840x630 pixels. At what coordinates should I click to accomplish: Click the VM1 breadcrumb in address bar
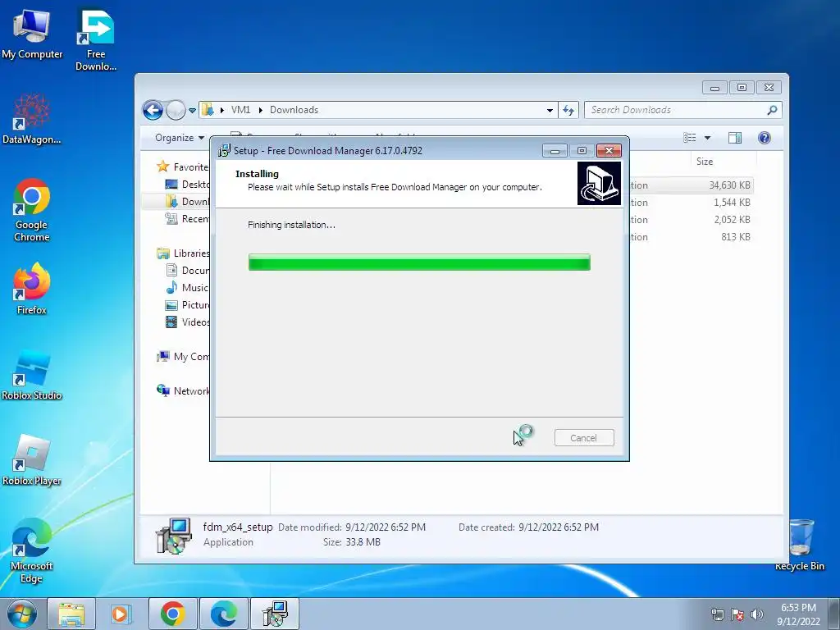point(240,110)
